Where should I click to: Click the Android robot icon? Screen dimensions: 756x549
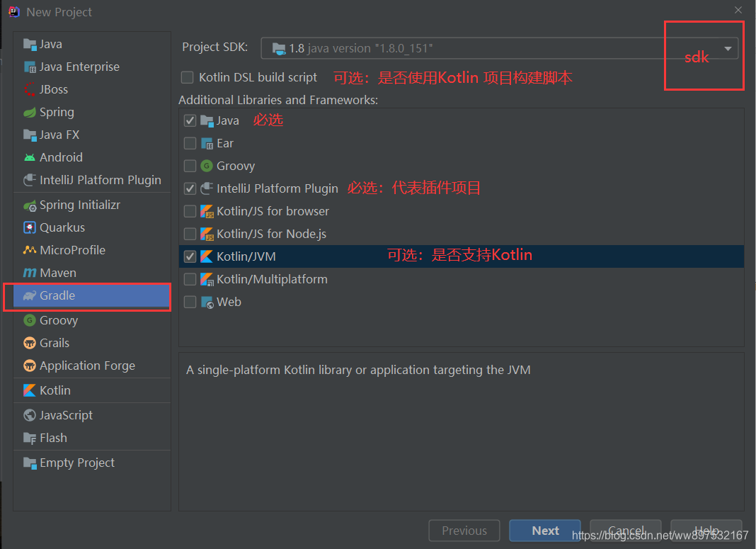tap(30, 158)
